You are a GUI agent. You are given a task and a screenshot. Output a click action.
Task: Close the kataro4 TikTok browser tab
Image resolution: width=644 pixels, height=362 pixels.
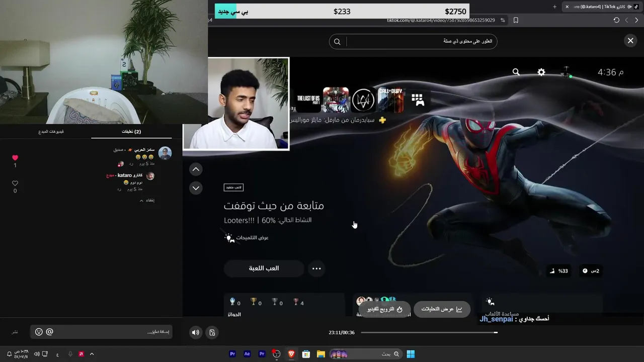coord(567,7)
